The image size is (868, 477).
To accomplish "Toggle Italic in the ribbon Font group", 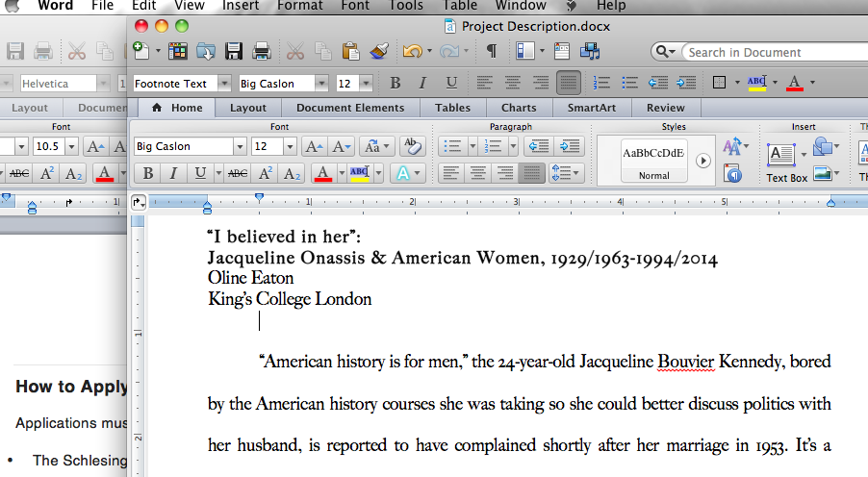I will pos(173,173).
